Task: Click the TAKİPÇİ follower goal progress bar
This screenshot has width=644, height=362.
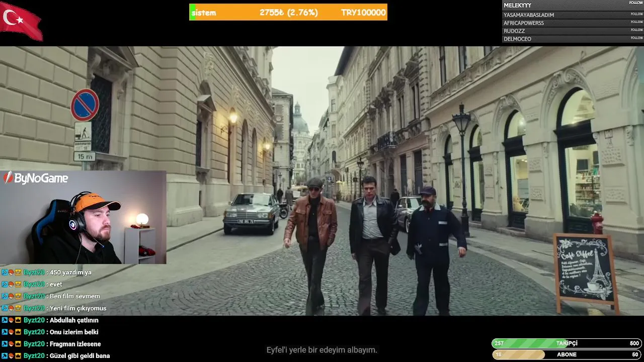Action: click(x=567, y=343)
